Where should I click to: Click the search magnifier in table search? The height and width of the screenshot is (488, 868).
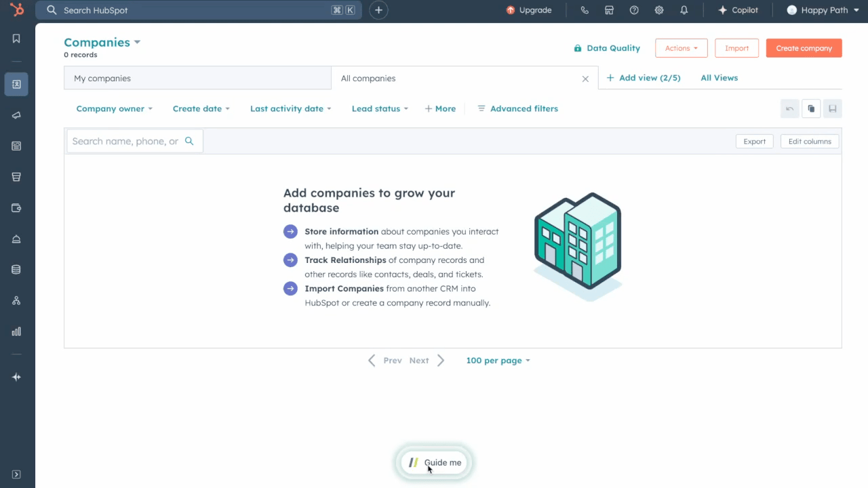(x=189, y=141)
